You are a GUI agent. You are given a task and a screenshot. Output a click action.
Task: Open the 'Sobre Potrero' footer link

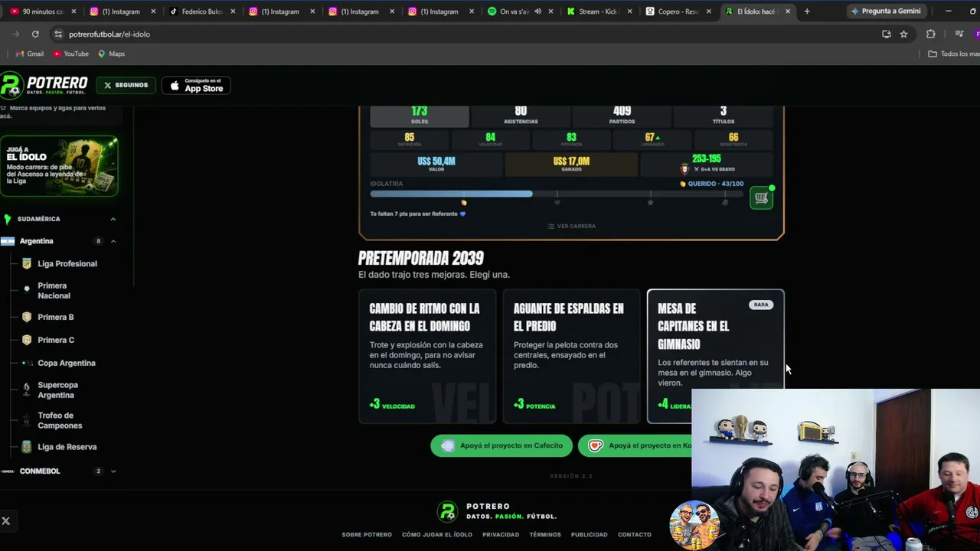367,535
